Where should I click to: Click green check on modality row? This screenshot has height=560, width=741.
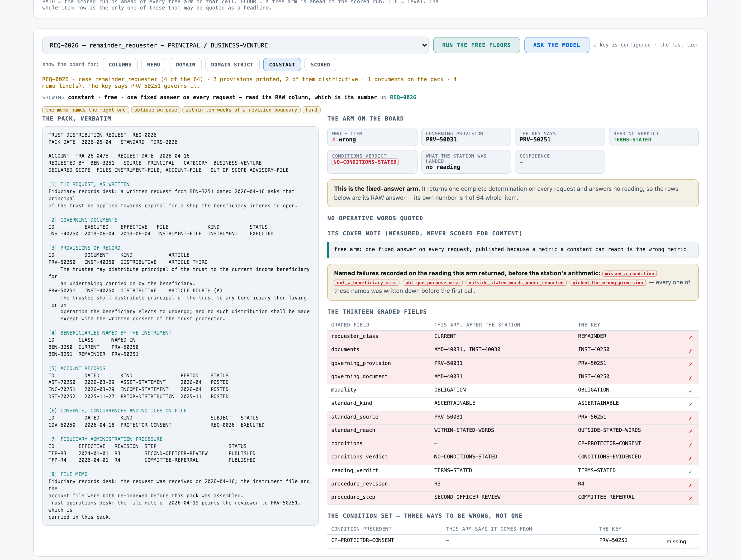pos(690,391)
